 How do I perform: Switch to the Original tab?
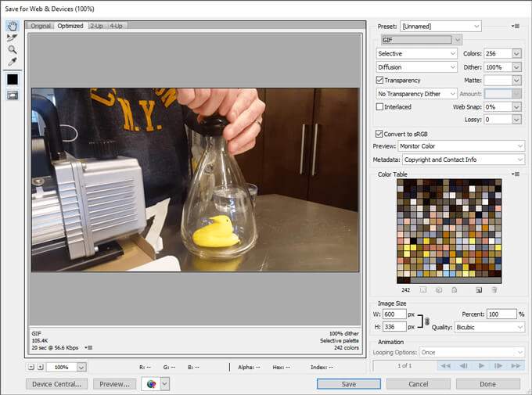pyautogui.click(x=41, y=26)
